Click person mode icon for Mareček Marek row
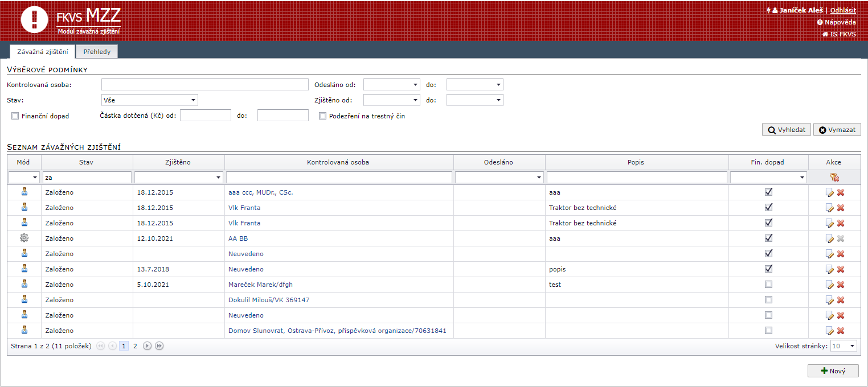 click(x=24, y=284)
